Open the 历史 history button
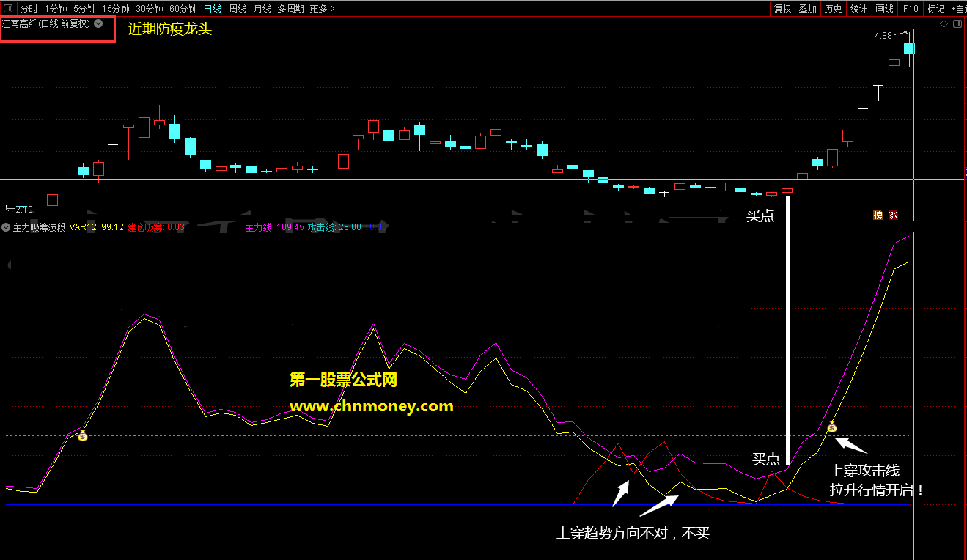The image size is (967, 560). pos(834,9)
